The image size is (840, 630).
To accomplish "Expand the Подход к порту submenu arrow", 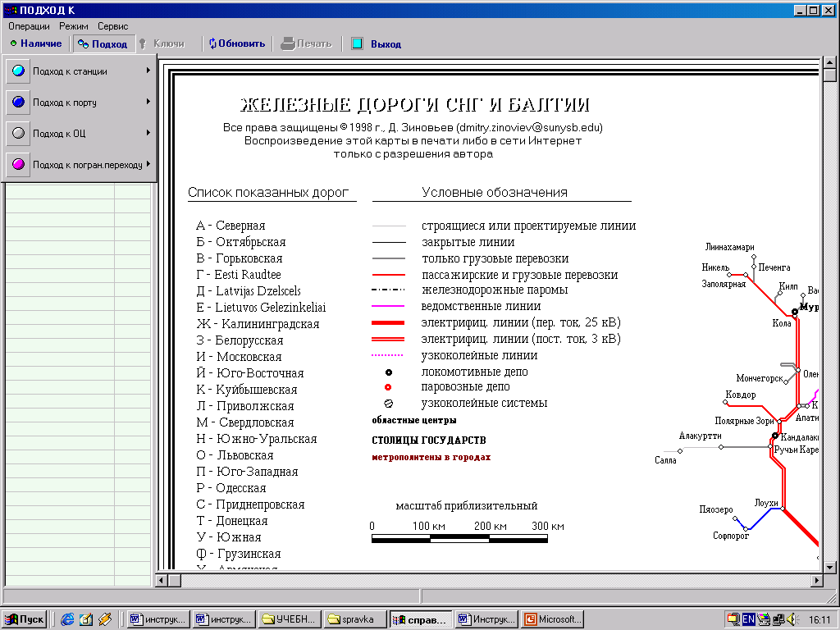I will tap(148, 101).
